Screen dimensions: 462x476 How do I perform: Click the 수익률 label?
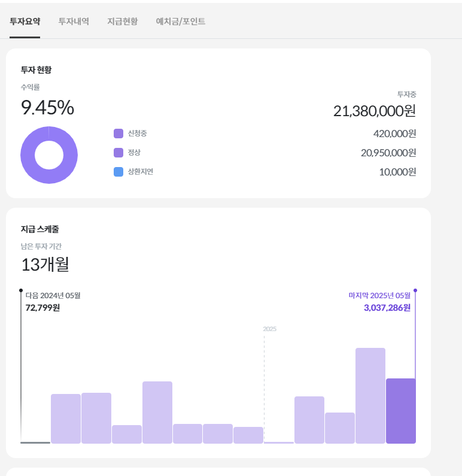click(31, 87)
